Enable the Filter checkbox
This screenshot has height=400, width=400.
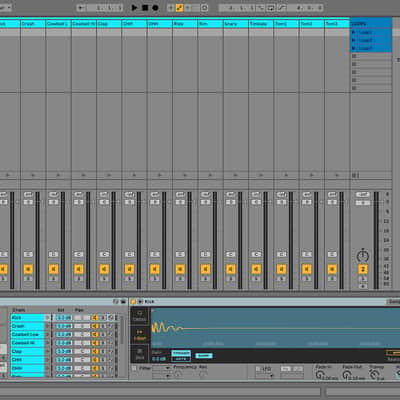pos(134,368)
